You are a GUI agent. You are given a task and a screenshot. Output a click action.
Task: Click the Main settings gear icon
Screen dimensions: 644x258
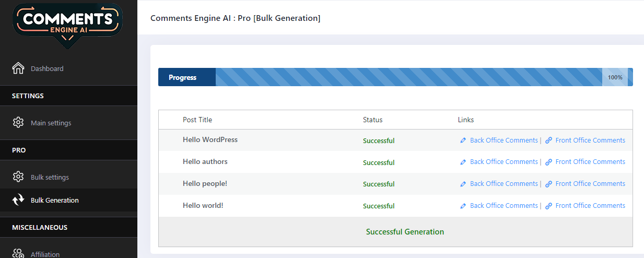coord(18,123)
